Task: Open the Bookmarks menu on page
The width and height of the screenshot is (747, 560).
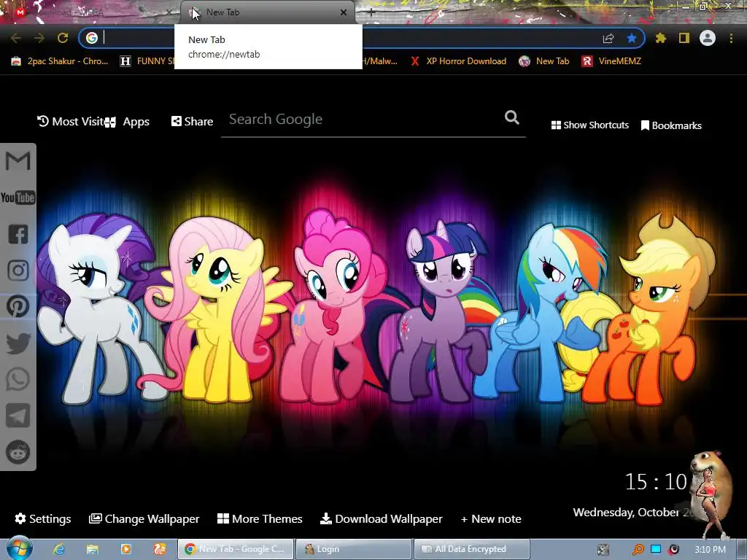Action: 671,125
